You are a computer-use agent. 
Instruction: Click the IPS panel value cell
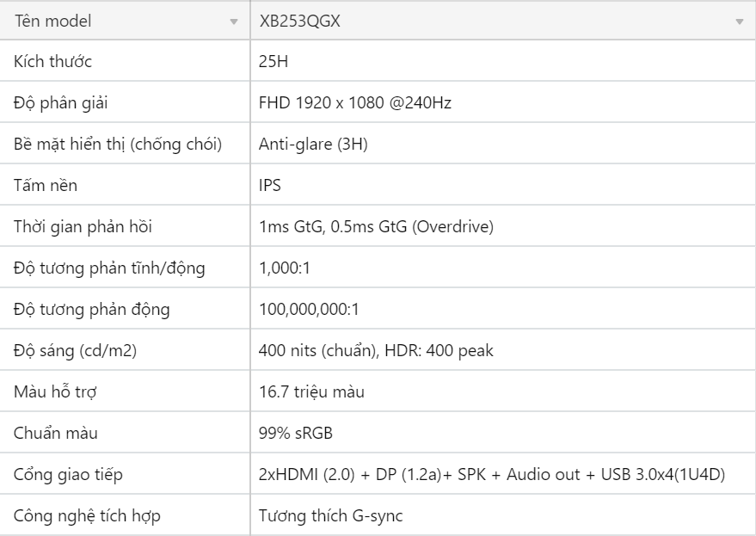pos(503,185)
